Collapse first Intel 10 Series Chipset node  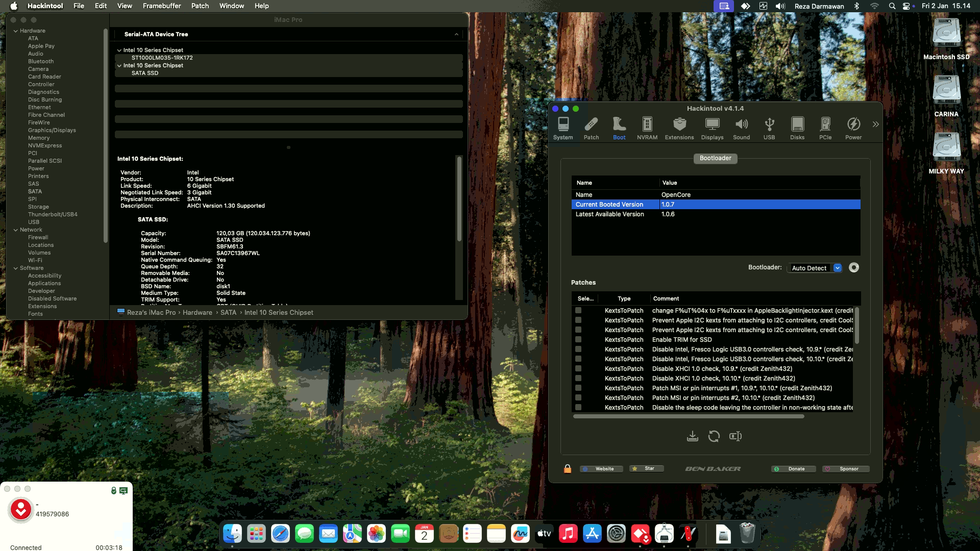119,51
